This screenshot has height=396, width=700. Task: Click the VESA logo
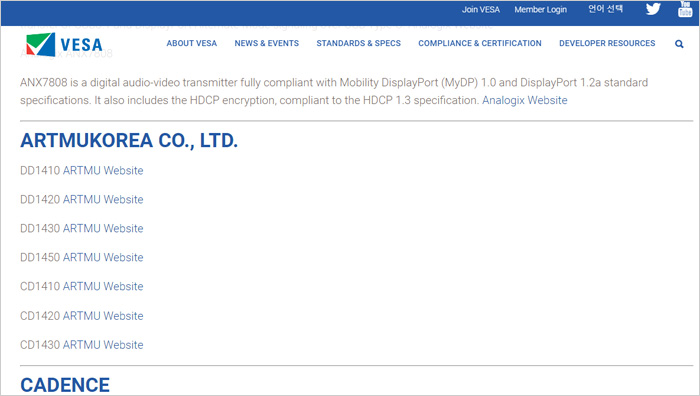64,45
